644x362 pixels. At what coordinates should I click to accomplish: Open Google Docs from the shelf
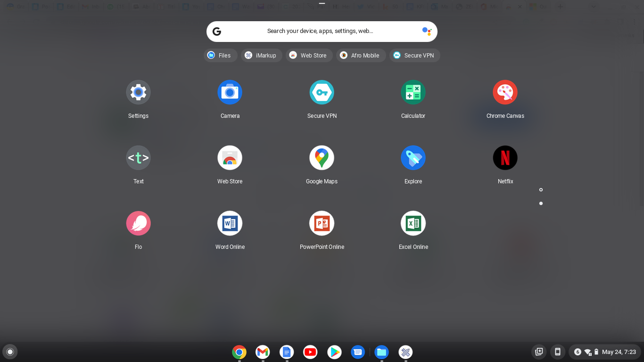[287, 352]
